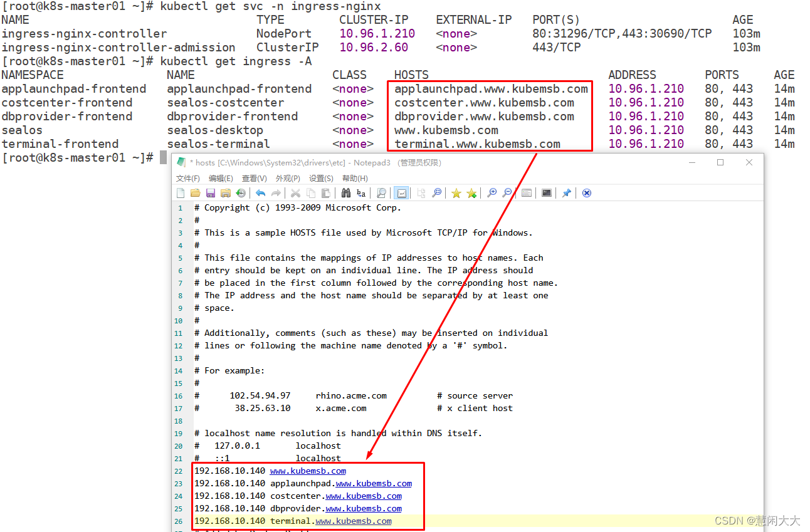Click 'dbprovider.www.kubemsb.com' host in terminal
810x532 pixels.
[484, 117]
